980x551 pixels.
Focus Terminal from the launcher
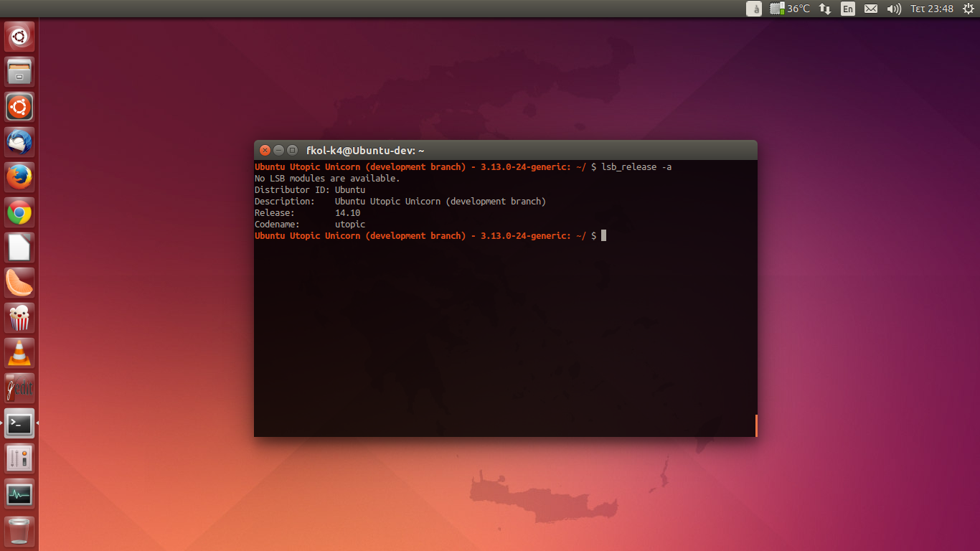[x=19, y=423]
